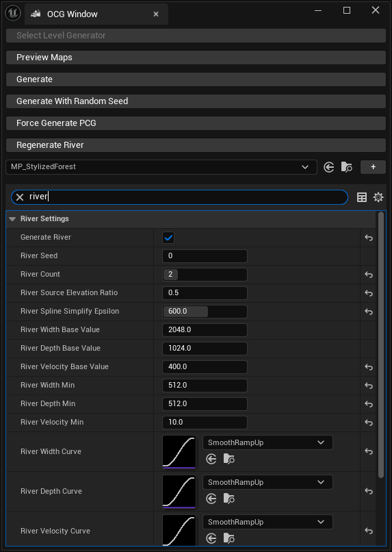Use selected asset for River Width Curve

(x=211, y=459)
